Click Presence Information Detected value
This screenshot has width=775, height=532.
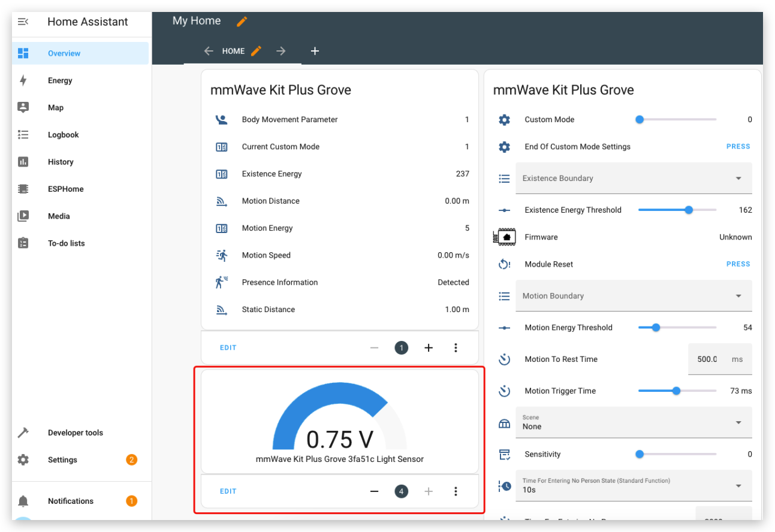tap(453, 283)
